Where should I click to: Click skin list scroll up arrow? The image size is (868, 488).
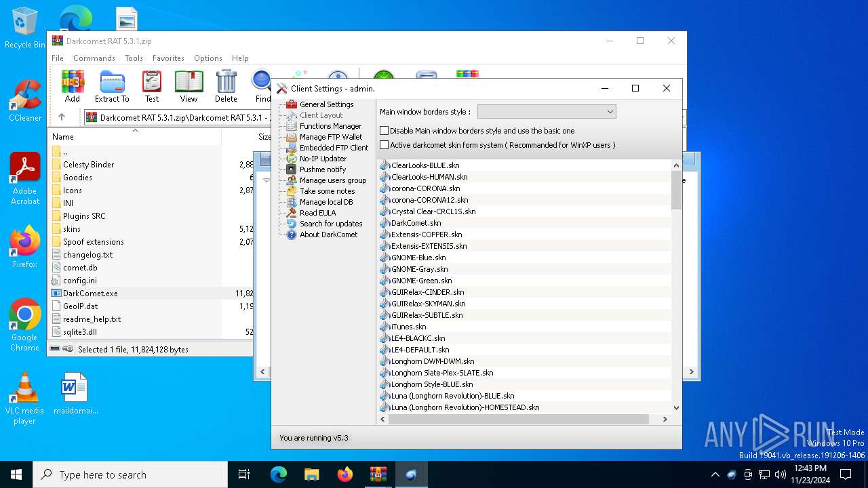coord(676,165)
